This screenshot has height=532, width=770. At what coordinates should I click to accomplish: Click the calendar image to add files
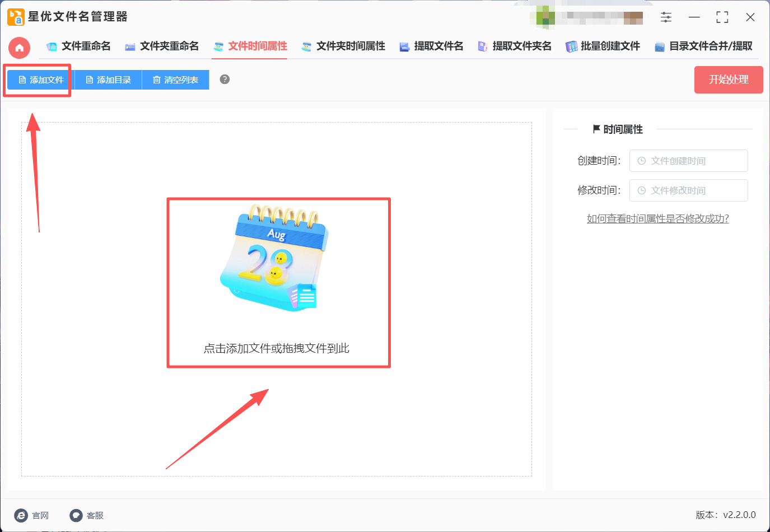[x=274, y=258]
